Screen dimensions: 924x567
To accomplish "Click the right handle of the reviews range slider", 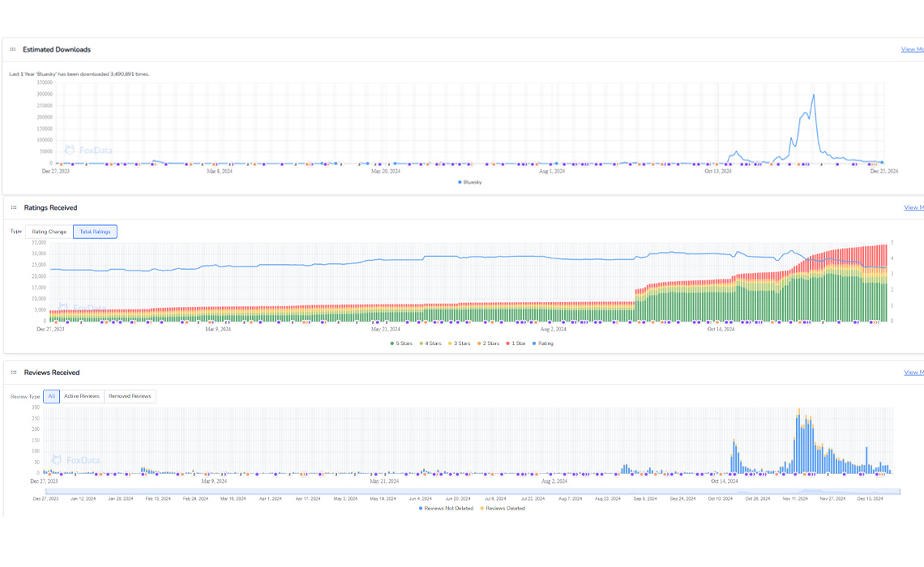I will point(900,492).
